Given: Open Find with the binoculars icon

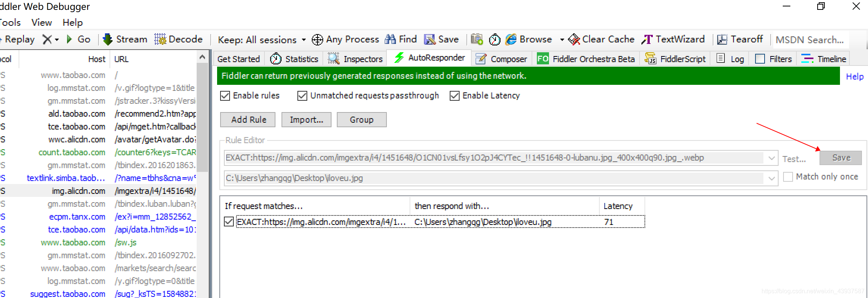Looking at the screenshot, I should (x=390, y=39).
